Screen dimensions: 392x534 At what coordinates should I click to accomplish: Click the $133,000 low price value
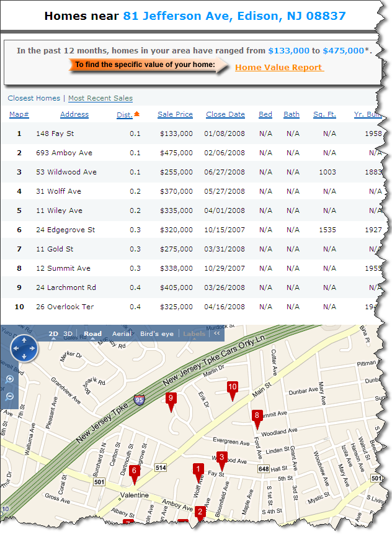pyautogui.click(x=289, y=51)
